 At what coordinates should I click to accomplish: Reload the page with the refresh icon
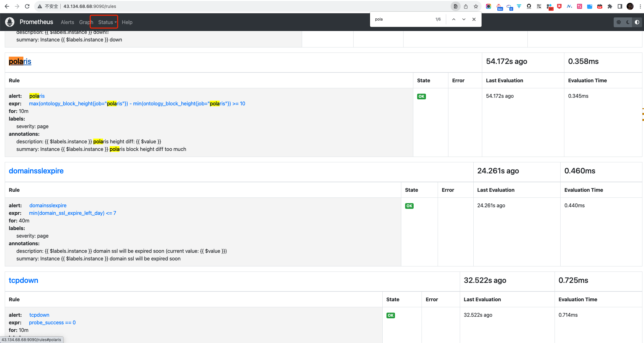click(27, 6)
